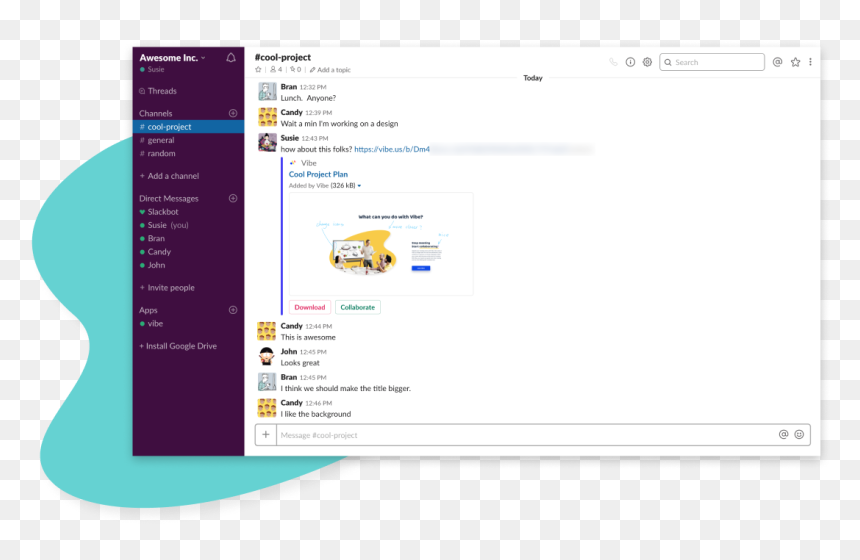Open the Slackbot direct message
The height and width of the screenshot is (560, 860).
[159, 212]
